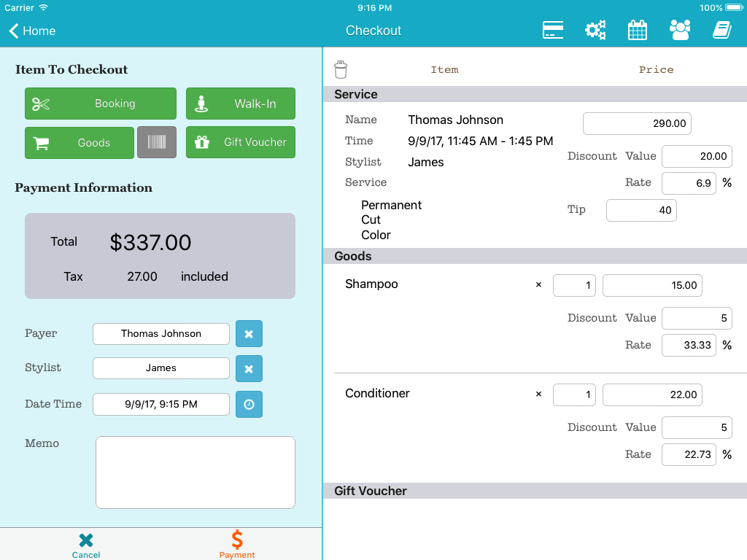Tap Cancel in the bottom bar
This screenshot has height=560, width=747.
click(x=86, y=544)
